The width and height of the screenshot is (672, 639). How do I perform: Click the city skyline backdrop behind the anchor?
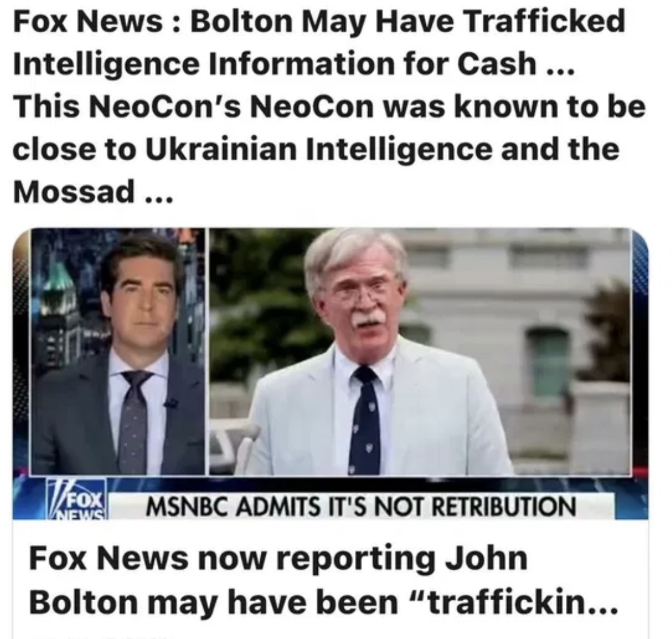coord(64,300)
